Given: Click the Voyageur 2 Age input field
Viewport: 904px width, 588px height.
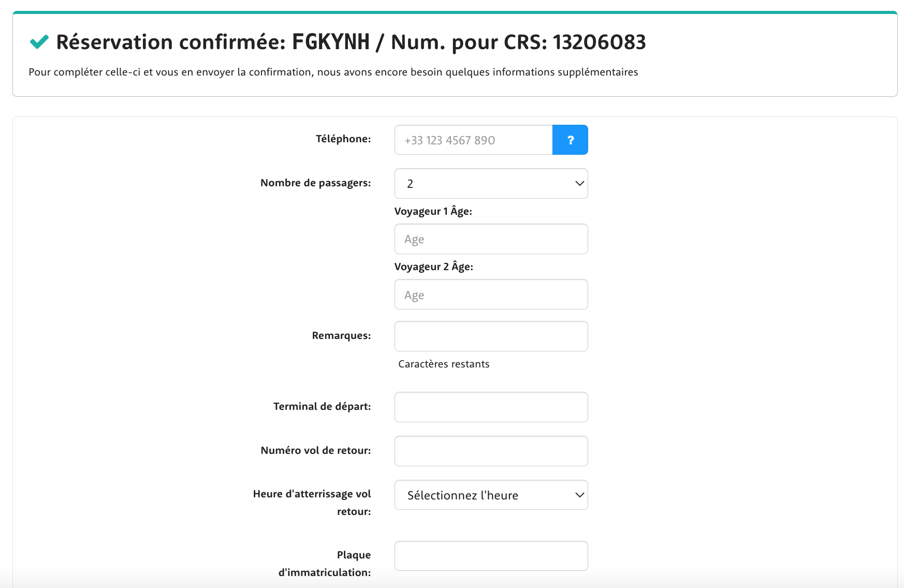Looking at the screenshot, I should point(491,295).
